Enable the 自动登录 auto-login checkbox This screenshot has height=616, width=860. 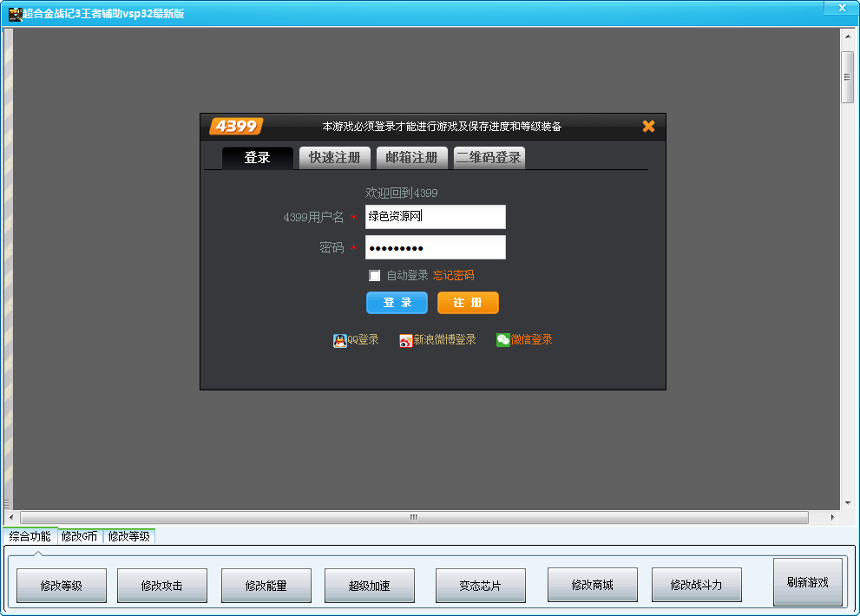click(x=375, y=275)
